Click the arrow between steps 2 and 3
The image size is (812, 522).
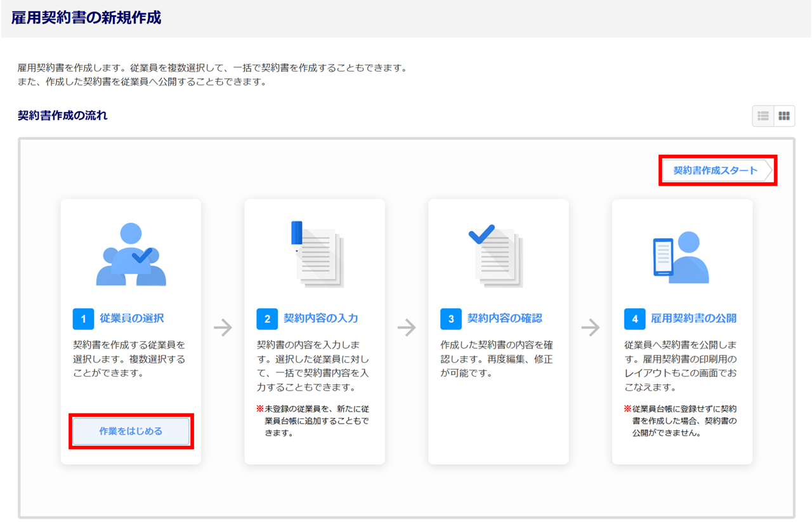(407, 327)
